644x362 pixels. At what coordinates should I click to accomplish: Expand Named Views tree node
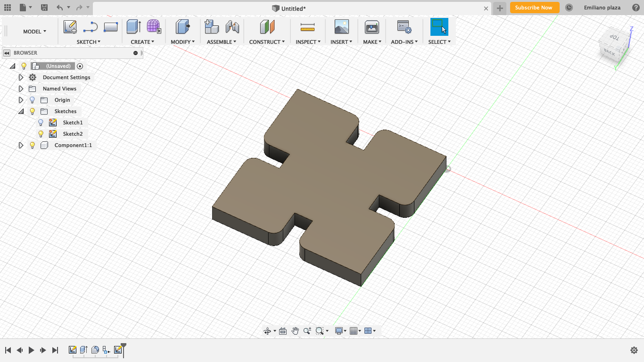click(x=21, y=89)
